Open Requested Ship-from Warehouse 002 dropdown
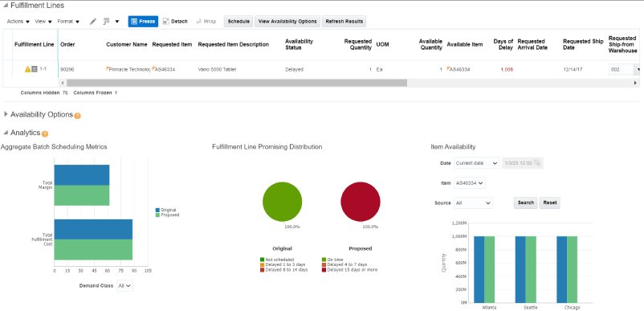Viewport: 644px width, 311px height. click(638, 69)
